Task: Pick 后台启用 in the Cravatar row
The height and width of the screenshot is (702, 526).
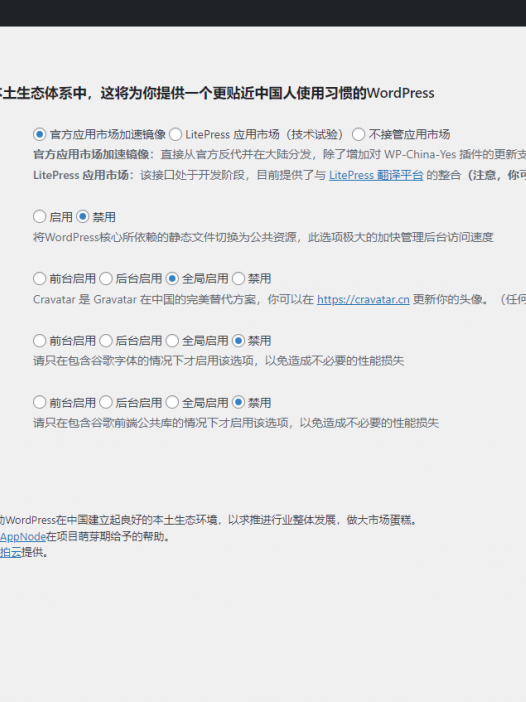Action: 106,278
